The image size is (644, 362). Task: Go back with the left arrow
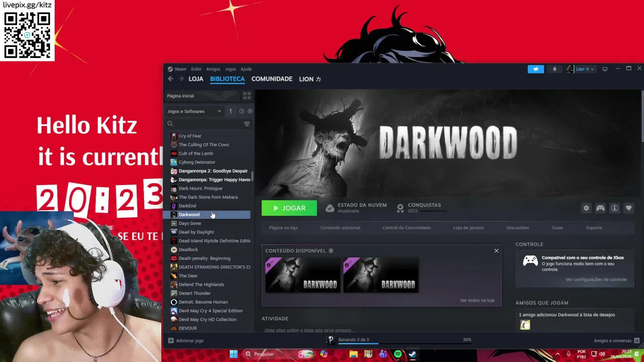171,79
